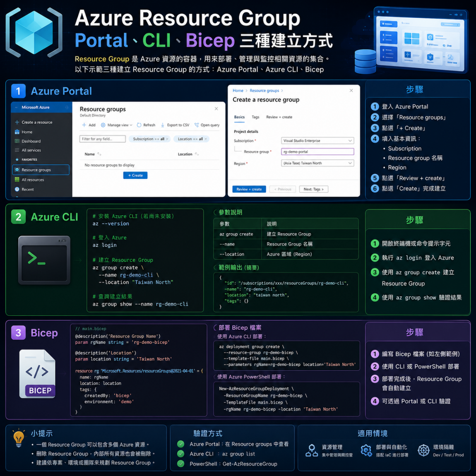Click the Resource groups breadcrumb link

264,91
